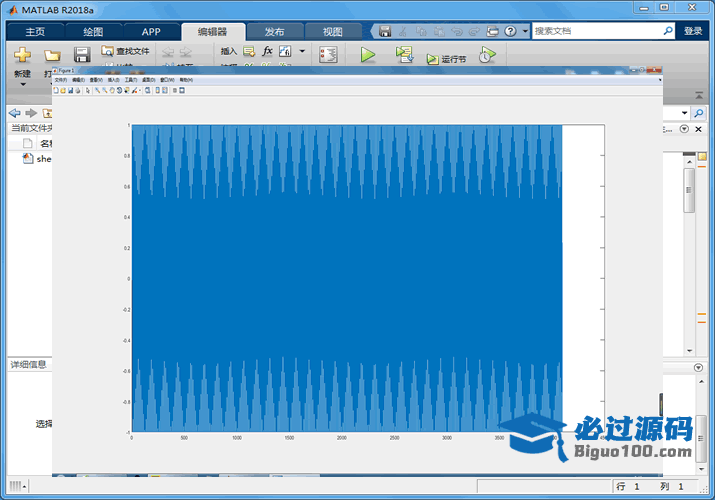Click the magnifier in the documentation search box
The image size is (715, 500).
tap(668, 31)
